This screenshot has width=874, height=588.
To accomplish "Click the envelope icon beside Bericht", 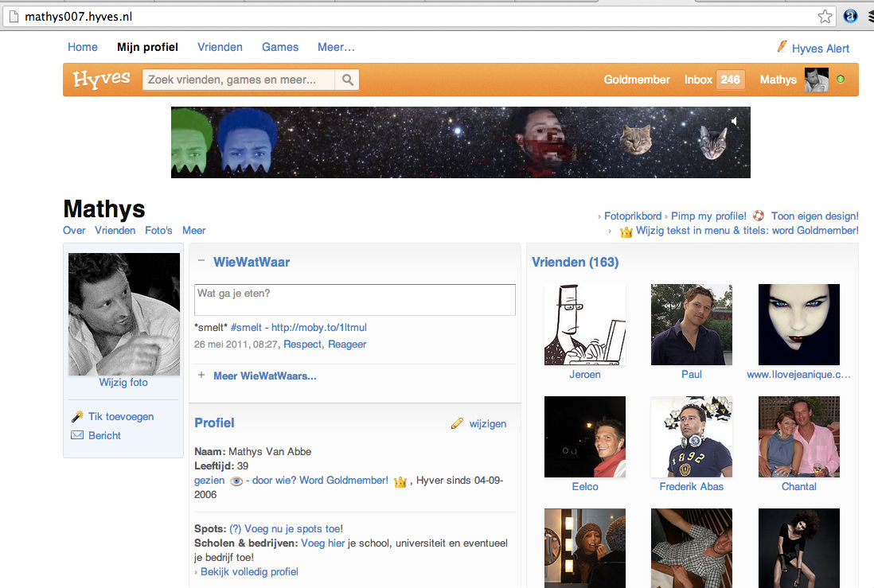I will coord(77,435).
